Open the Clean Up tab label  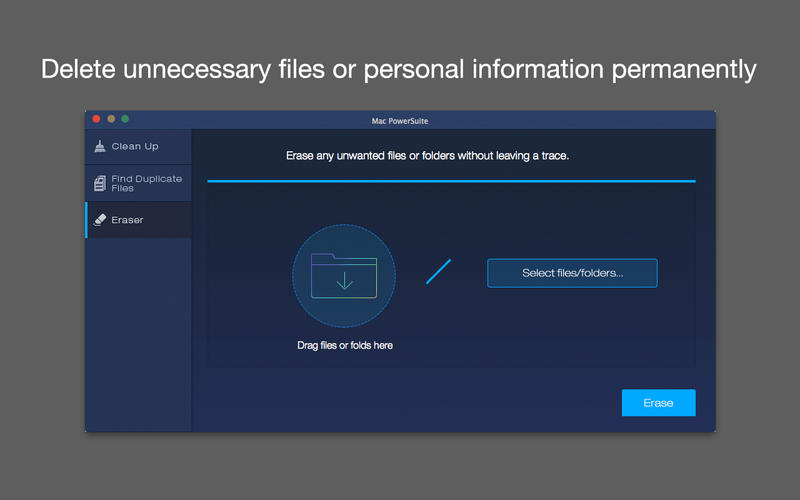click(x=135, y=146)
